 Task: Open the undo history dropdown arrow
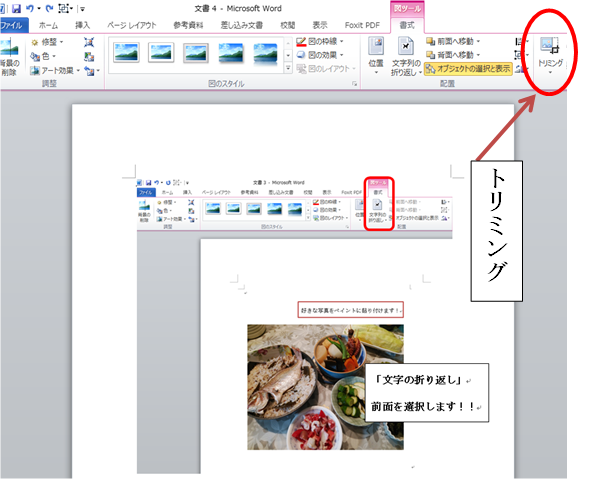pyautogui.click(x=39, y=9)
